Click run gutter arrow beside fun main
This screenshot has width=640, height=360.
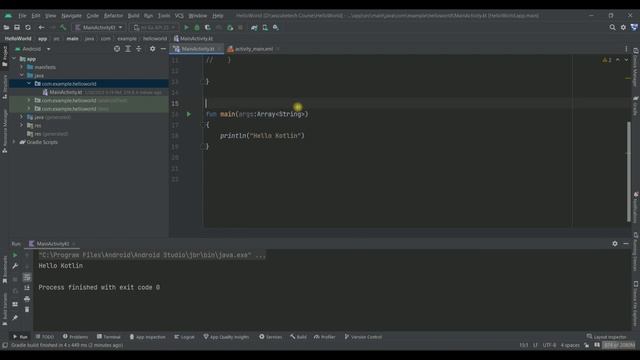tap(189, 114)
